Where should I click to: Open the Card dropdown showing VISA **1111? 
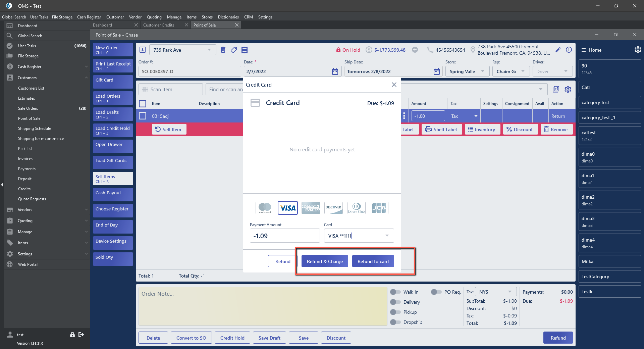[359, 236]
